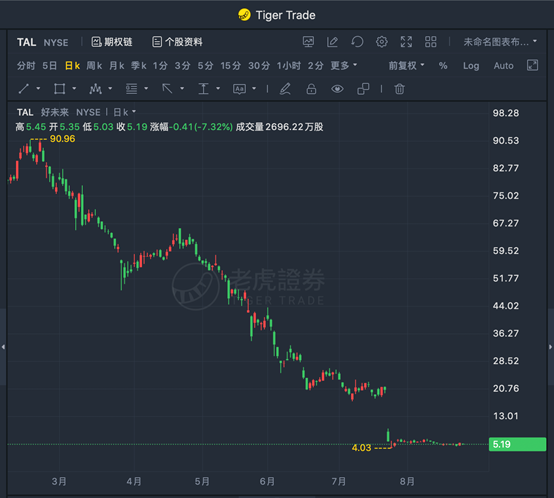Toggle the Log scale
Screen dimensions: 554x498
(x=471, y=66)
